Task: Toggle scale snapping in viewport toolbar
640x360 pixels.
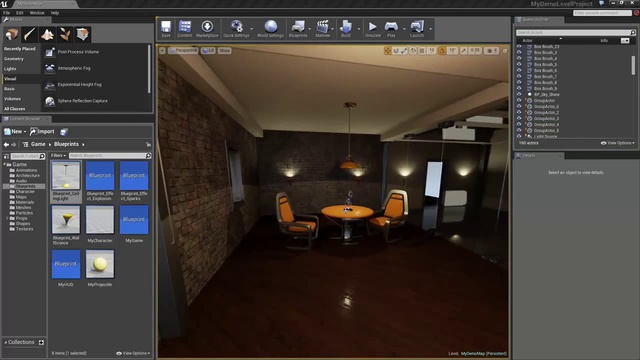Action: (x=464, y=51)
